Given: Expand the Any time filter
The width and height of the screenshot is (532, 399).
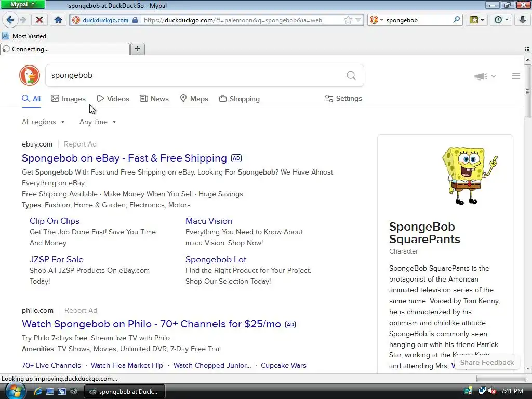Looking at the screenshot, I should [x=98, y=122].
